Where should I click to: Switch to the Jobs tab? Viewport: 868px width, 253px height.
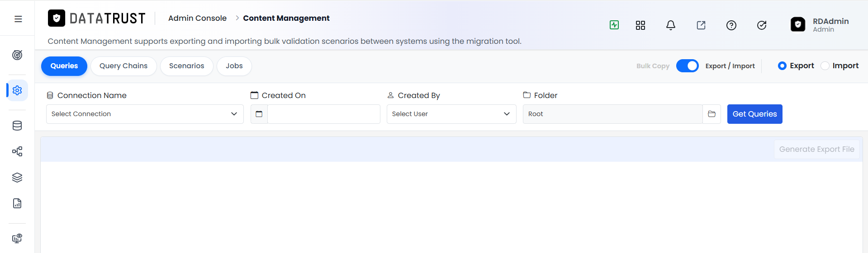click(234, 66)
